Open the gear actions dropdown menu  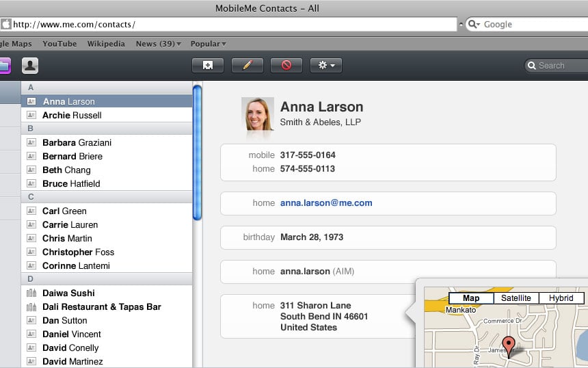(326, 65)
